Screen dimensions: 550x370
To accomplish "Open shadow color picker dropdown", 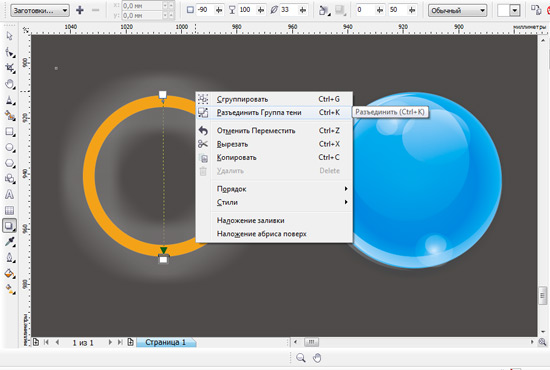I will pyautogui.click(x=509, y=11).
